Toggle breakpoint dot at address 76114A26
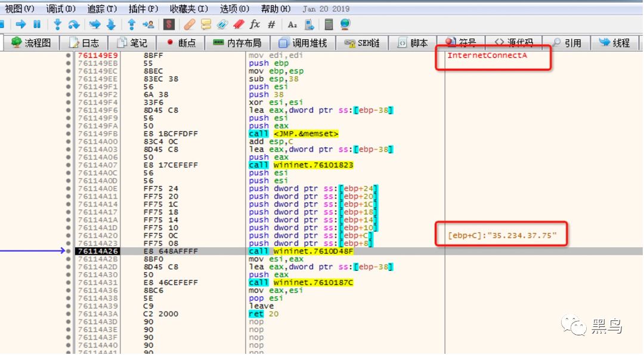 click(69, 251)
